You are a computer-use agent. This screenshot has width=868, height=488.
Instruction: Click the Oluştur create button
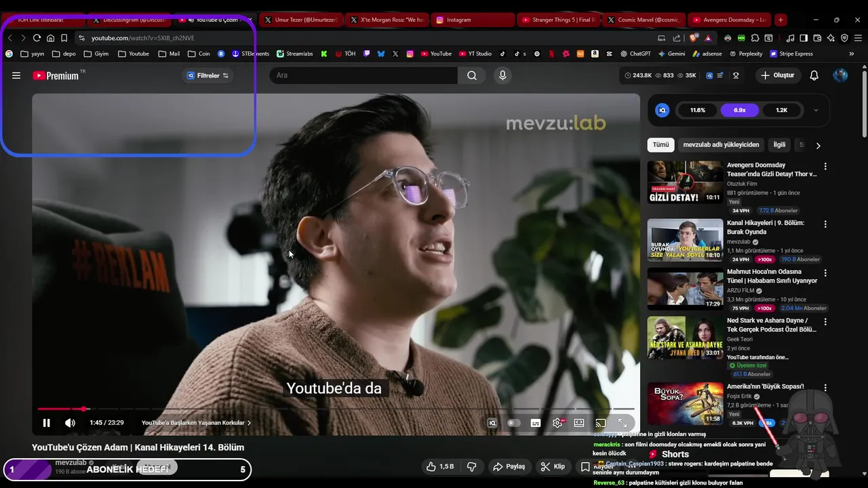(x=777, y=75)
